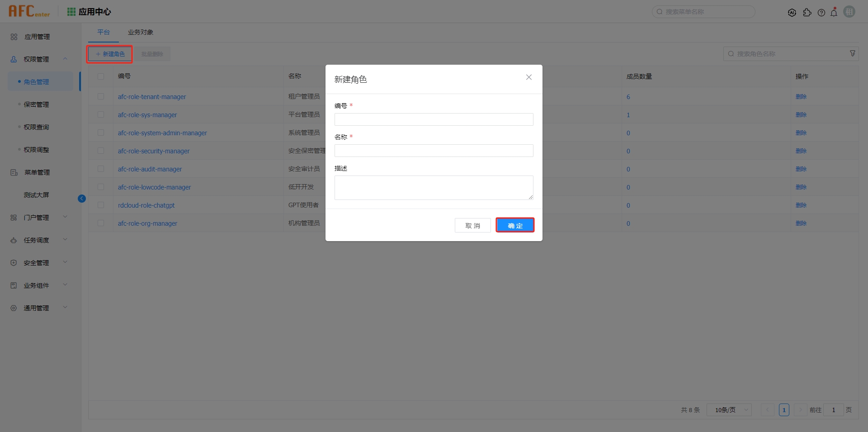868x432 pixels.
Task: Click the filter icon beside role search
Action: (853, 53)
